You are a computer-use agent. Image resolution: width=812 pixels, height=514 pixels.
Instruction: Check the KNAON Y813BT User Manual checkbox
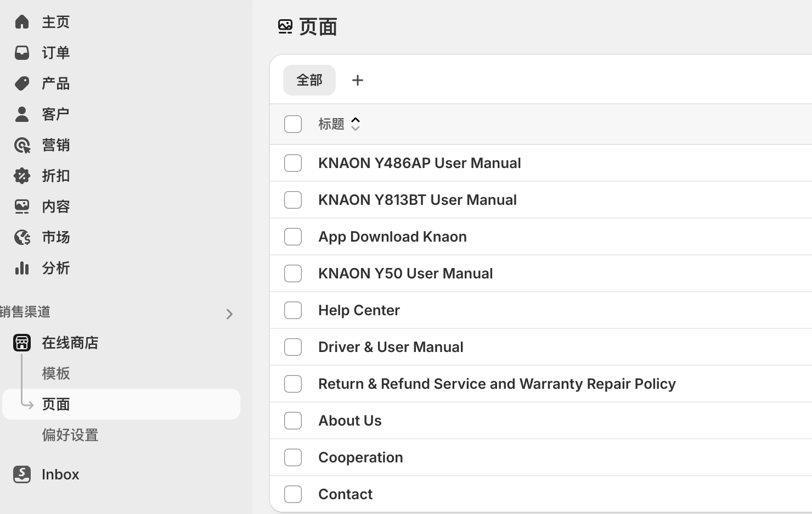coord(293,200)
